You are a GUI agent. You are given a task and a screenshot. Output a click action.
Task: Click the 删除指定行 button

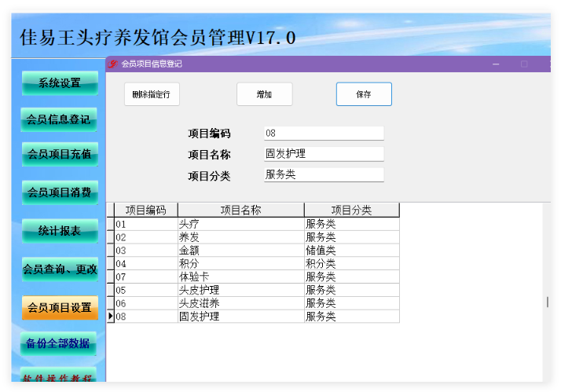tap(152, 94)
